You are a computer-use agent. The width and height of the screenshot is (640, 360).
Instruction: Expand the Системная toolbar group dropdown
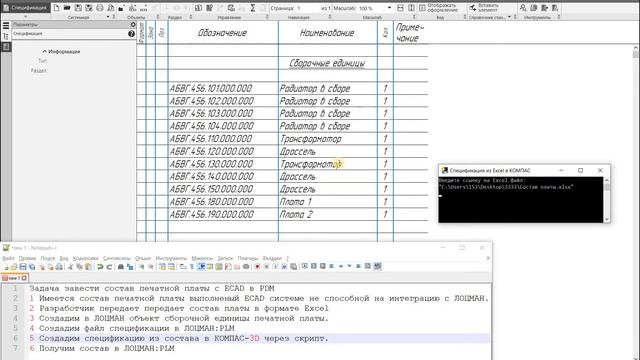[x=108, y=17]
